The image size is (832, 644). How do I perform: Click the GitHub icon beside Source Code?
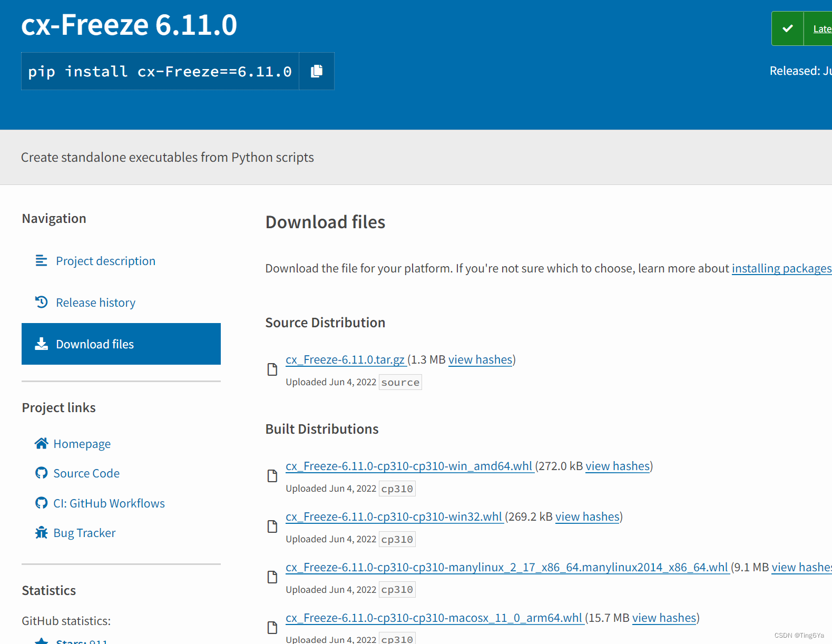(41, 473)
